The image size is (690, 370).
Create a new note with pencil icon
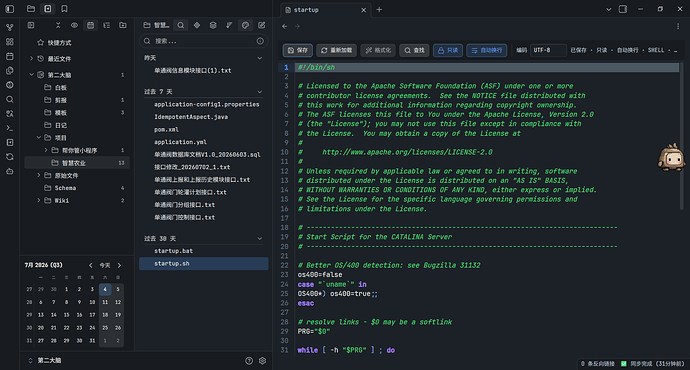tap(261, 26)
